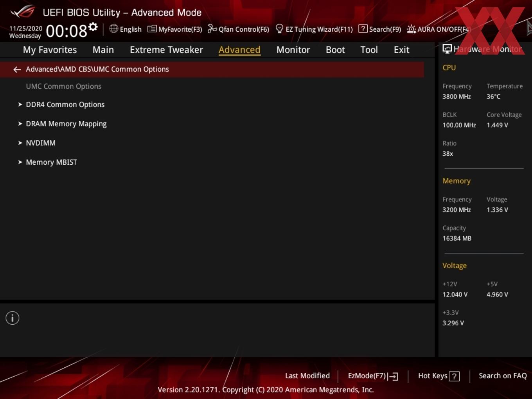Open NVDIMM submenu
This screenshot has height=399, width=532.
pos(41,143)
